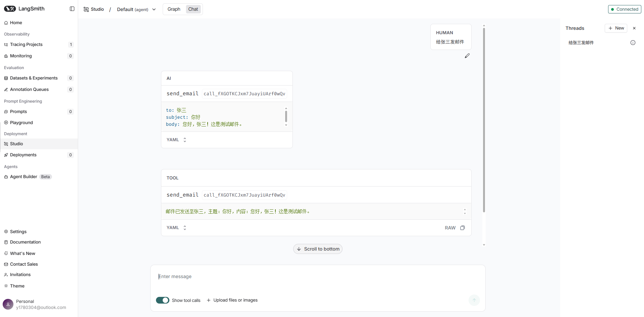The image size is (644, 317).
Task: Click the pencil icon to edit human message
Action: click(467, 56)
